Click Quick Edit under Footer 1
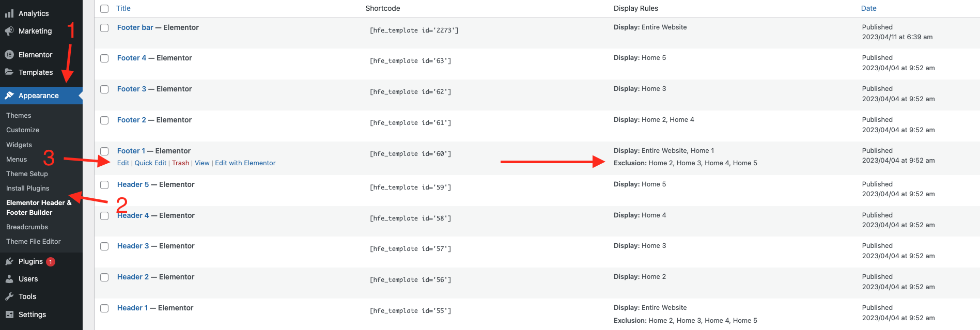Image resolution: width=980 pixels, height=330 pixels. (x=150, y=163)
